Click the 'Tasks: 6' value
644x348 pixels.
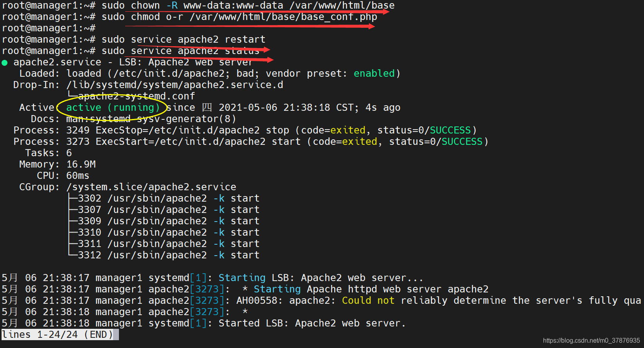coord(69,153)
